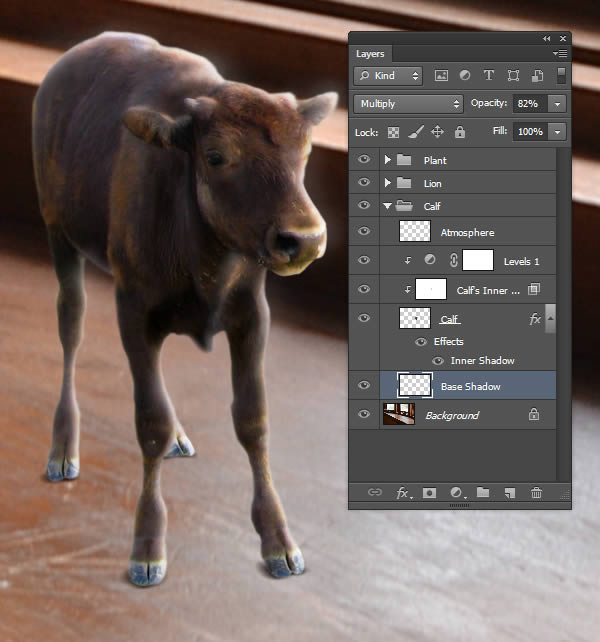Select the Levels 1 layer name
This screenshot has height=642, width=600.
point(521,262)
